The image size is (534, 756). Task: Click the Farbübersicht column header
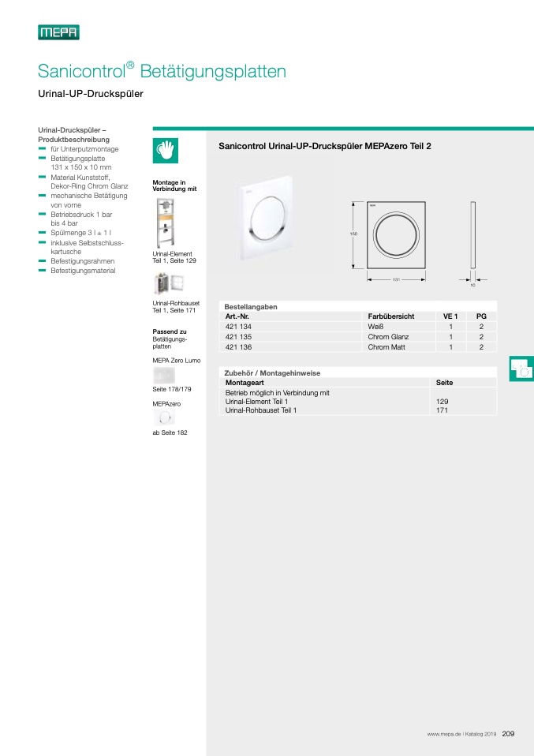point(391,316)
